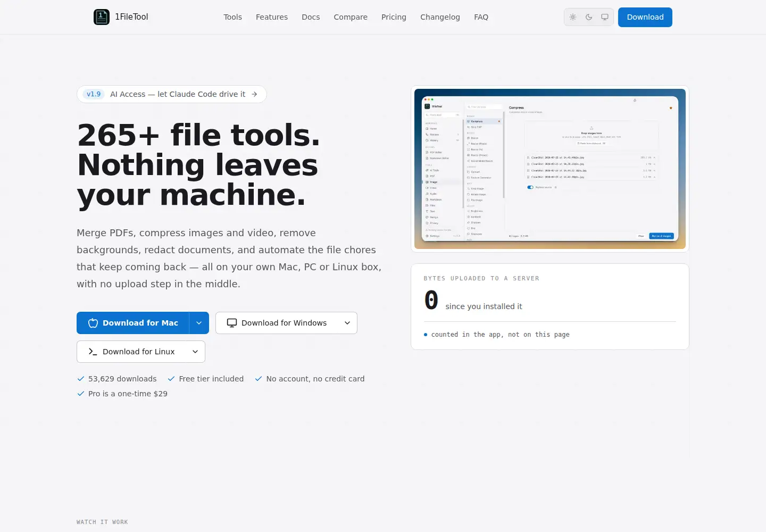Viewport: 766px width, 532px height.
Task: Click the arrow in the v1.9 announcement
Action: [254, 94]
